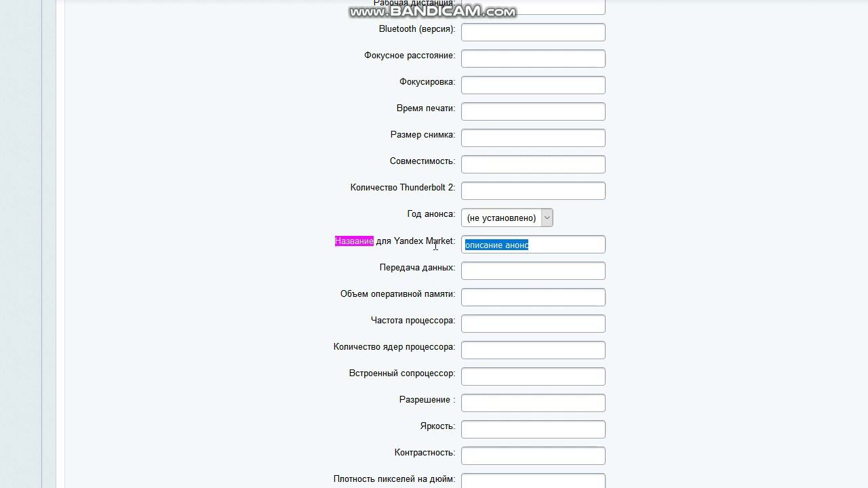Image resolution: width=868 pixels, height=488 pixels.
Task: Click the Передача данных input field
Action: 533,270
